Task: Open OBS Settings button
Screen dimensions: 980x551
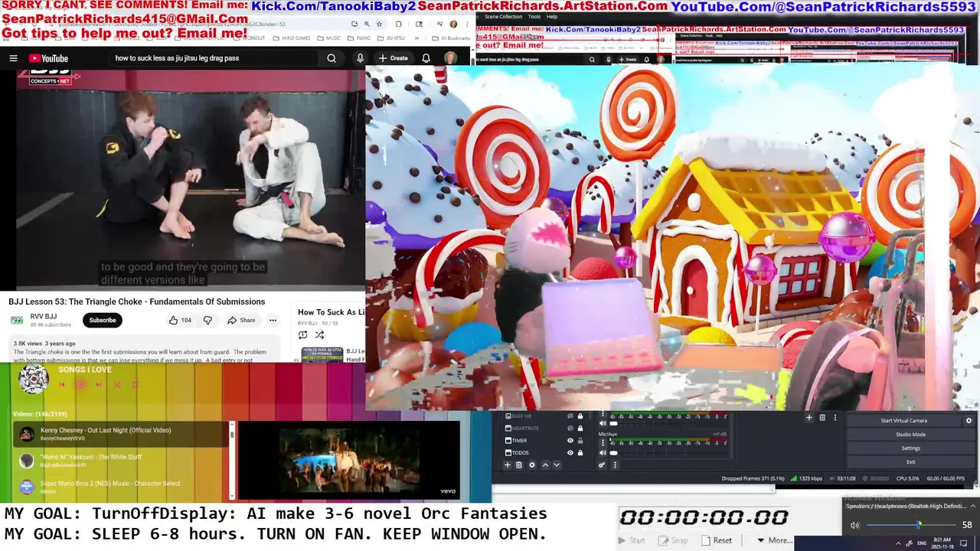Action: pyautogui.click(x=910, y=448)
